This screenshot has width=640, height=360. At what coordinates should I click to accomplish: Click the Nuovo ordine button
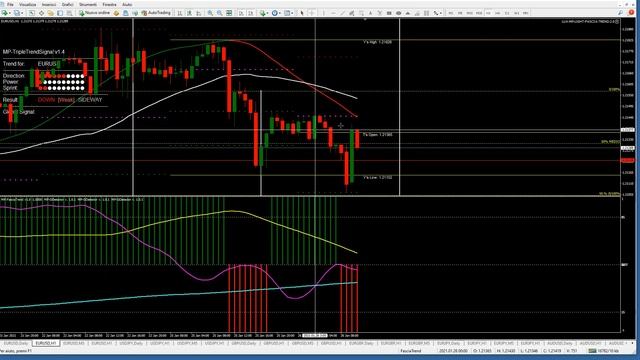click(94, 13)
